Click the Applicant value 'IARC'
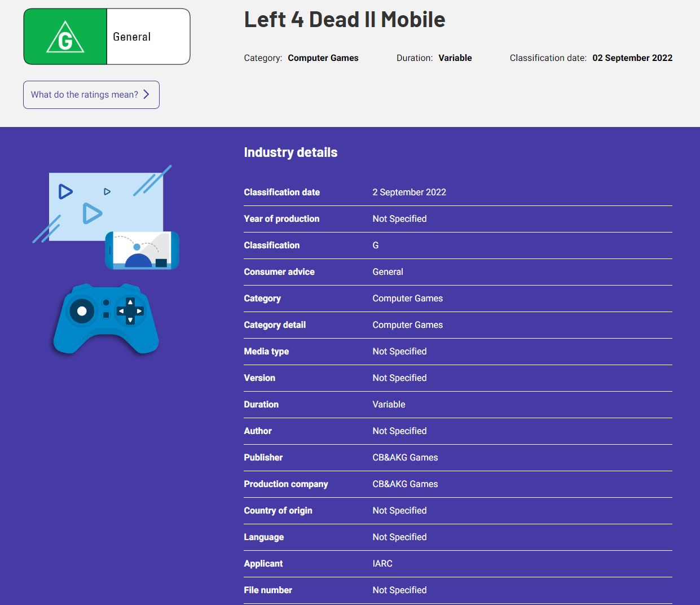700x605 pixels. (x=382, y=564)
